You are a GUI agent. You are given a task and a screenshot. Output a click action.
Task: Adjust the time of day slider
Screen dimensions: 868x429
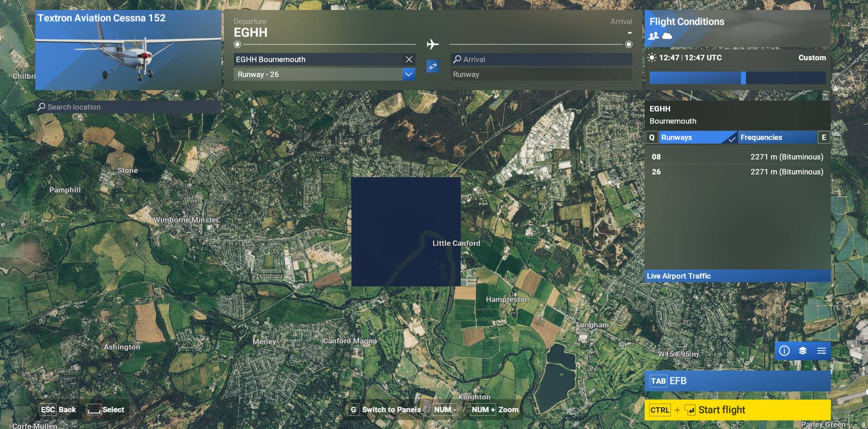743,78
